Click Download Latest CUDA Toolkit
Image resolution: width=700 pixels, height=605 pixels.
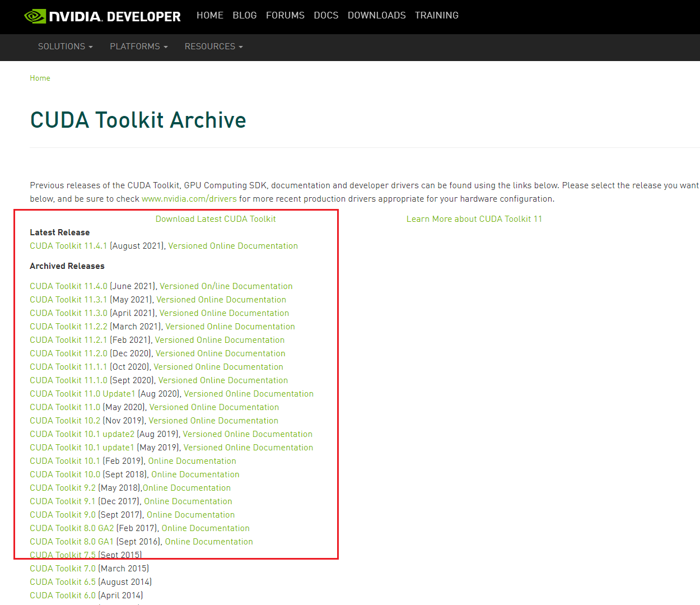[216, 219]
